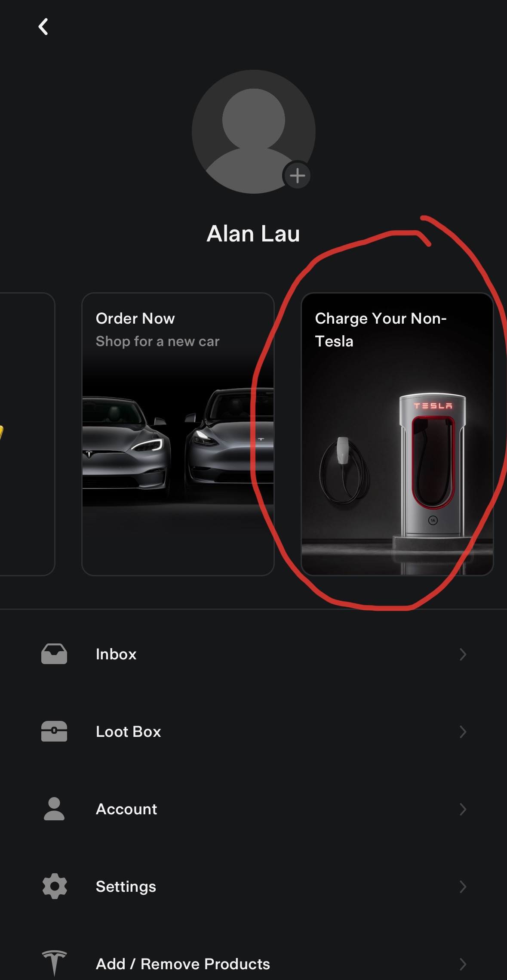The height and width of the screenshot is (980, 507).
Task: Open the Loot Box menu item
Action: pyautogui.click(x=253, y=732)
